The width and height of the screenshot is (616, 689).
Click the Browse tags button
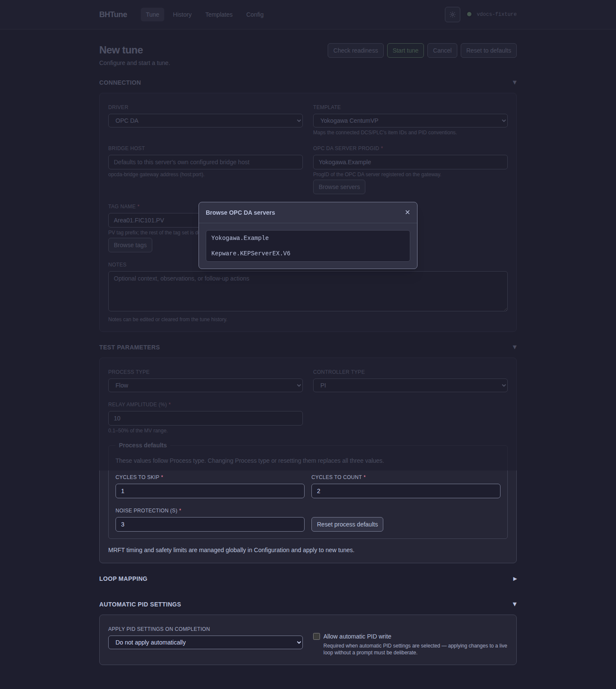(x=130, y=245)
